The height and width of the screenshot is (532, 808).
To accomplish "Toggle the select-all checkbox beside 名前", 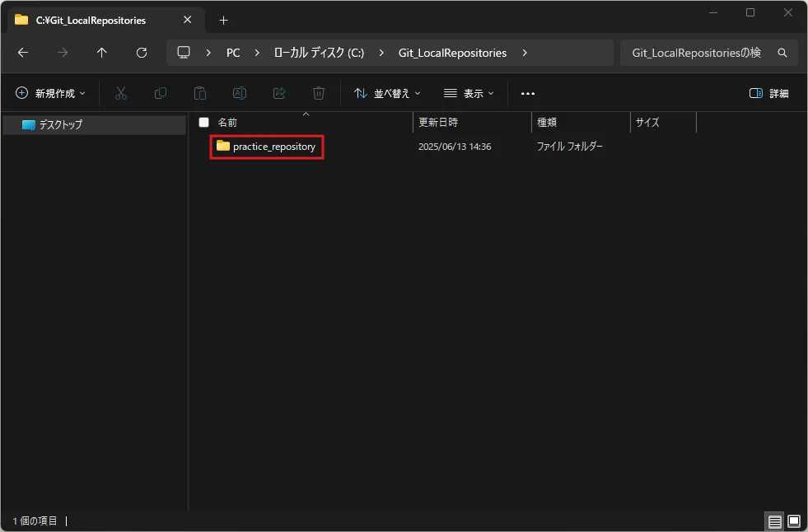I will [204, 123].
